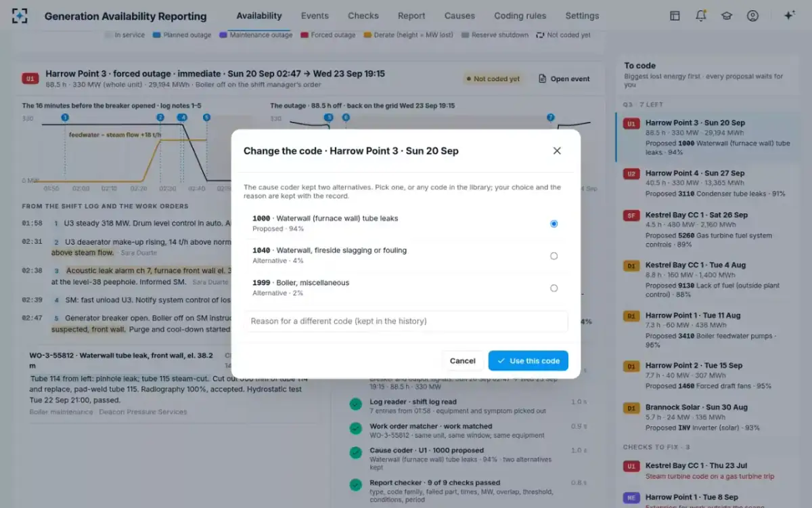Click the app logo icon
Image resolution: width=812 pixels, height=508 pixels.
point(20,16)
